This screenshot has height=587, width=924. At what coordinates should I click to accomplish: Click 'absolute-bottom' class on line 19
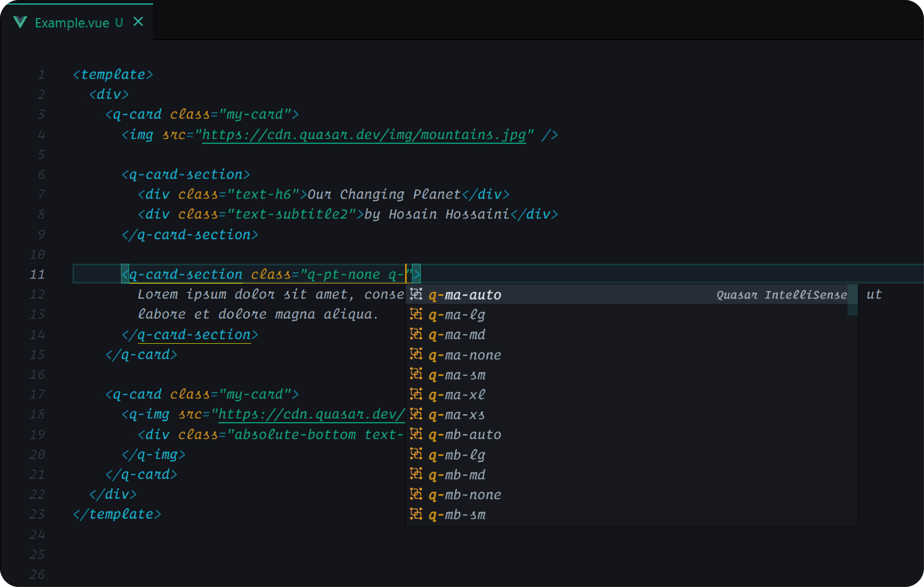tap(295, 434)
